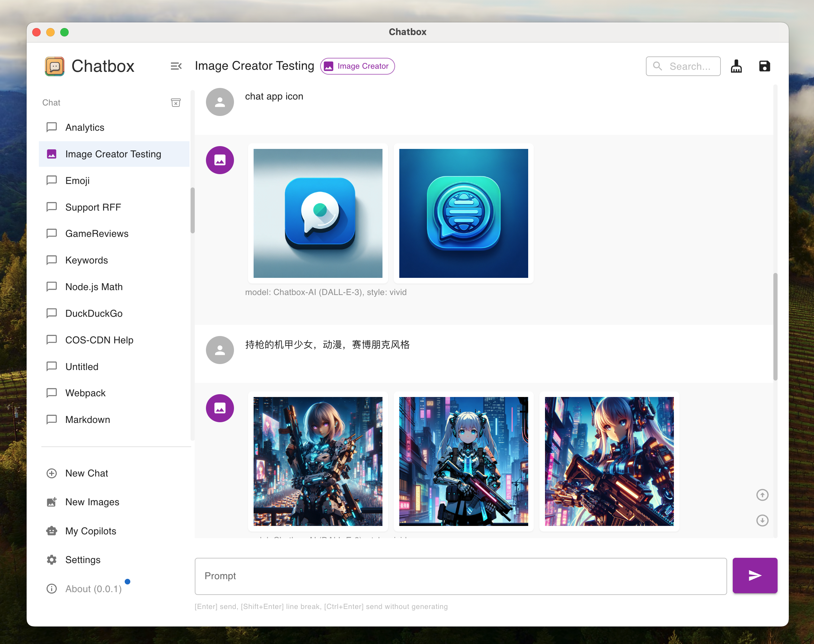Screen dimensions: 814x644
Task: Click the chat bubble icon next to Analytics
Action: pos(51,127)
